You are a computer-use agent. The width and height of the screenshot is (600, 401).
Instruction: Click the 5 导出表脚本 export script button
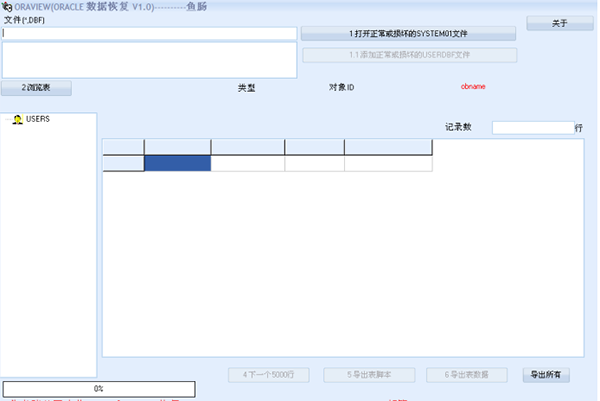pos(369,375)
